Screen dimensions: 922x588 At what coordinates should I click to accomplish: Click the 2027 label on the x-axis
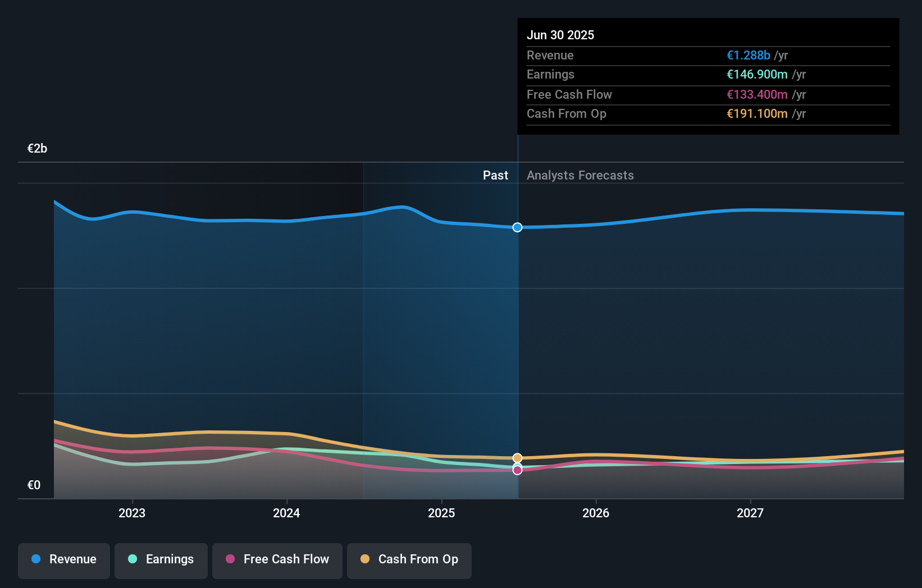(x=751, y=513)
